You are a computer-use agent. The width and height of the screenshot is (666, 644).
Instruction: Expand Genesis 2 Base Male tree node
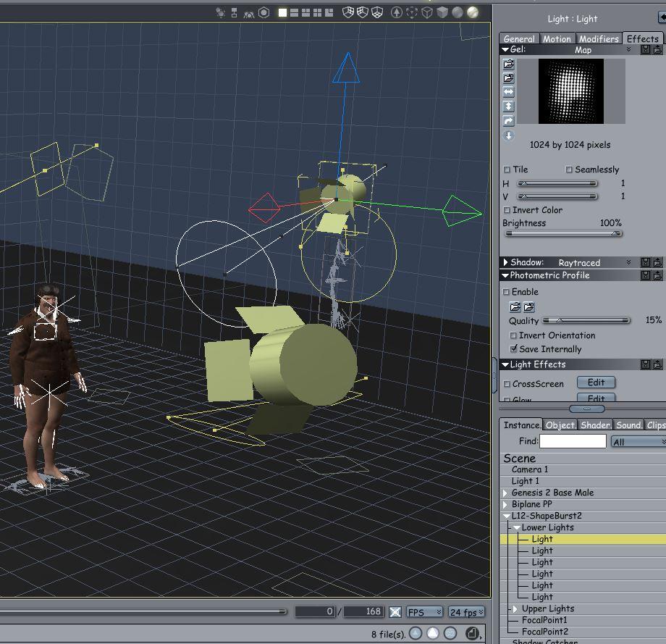505,493
